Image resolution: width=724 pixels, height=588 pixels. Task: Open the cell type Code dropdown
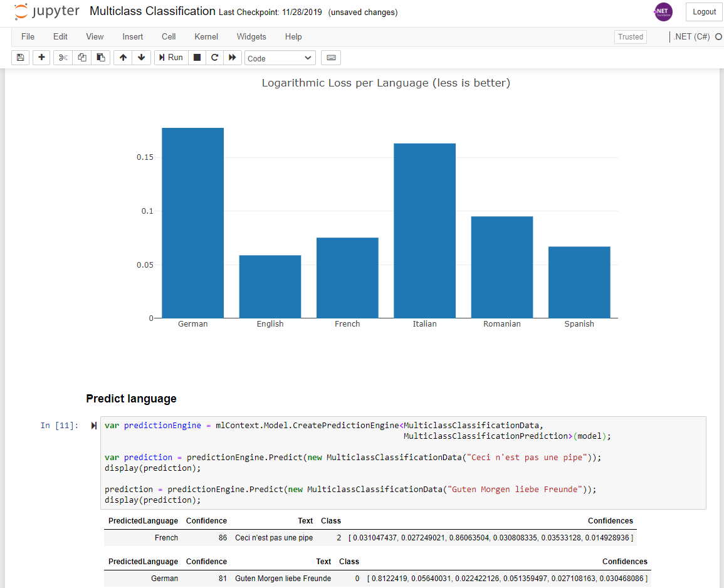[x=280, y=58]
